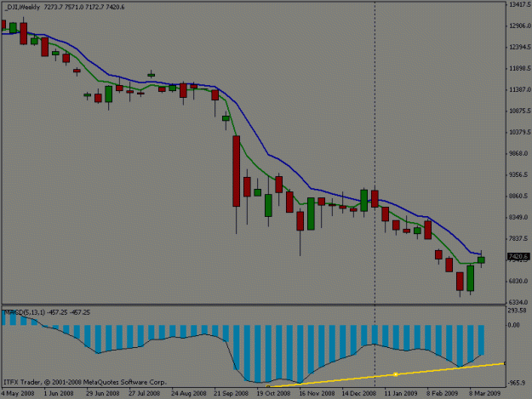This screenshot has height=399, width=532.
Task: Click the 12394.5 price axis label
Action: [x=519, y=47]
